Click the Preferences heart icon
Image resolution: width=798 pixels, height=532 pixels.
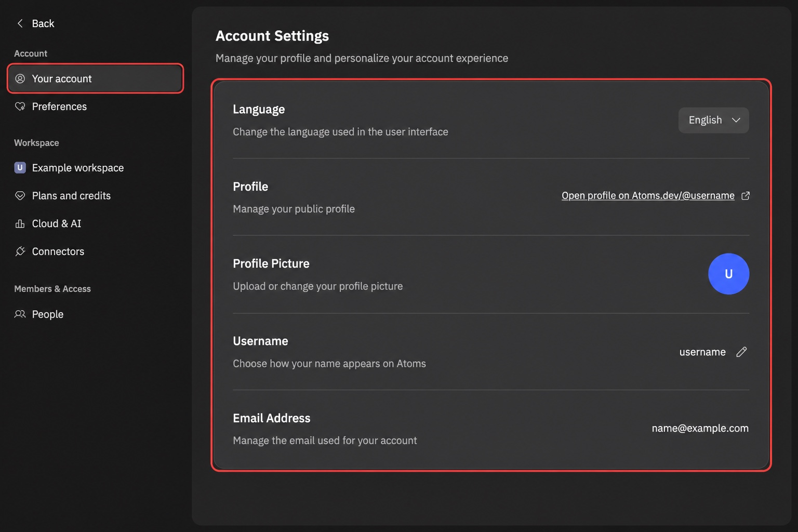[x=20, y=107]
